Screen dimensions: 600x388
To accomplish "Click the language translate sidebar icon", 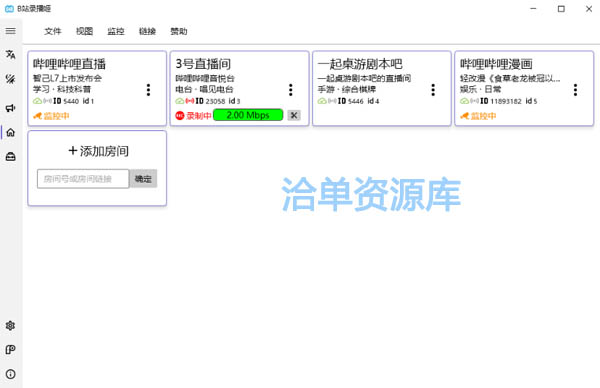I will pos(11,55).
